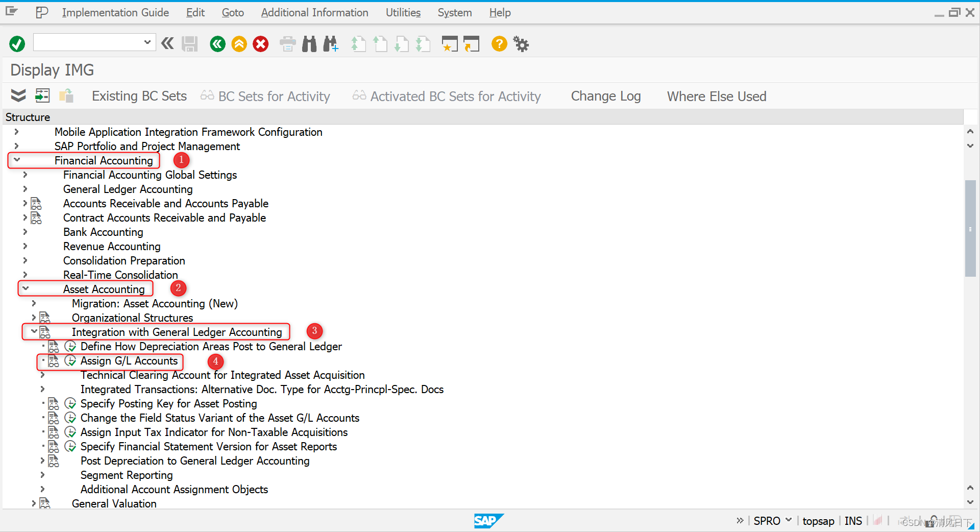980x532 pixels.
Task: Click the execute icon for Assign G/L Accounts
Action: (x=70, y=360)
